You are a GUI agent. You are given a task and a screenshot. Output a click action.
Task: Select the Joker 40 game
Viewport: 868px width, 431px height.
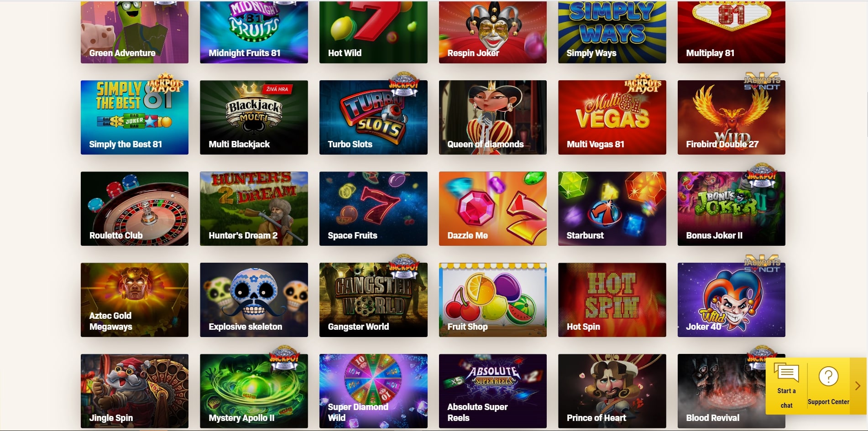[732, 300]
